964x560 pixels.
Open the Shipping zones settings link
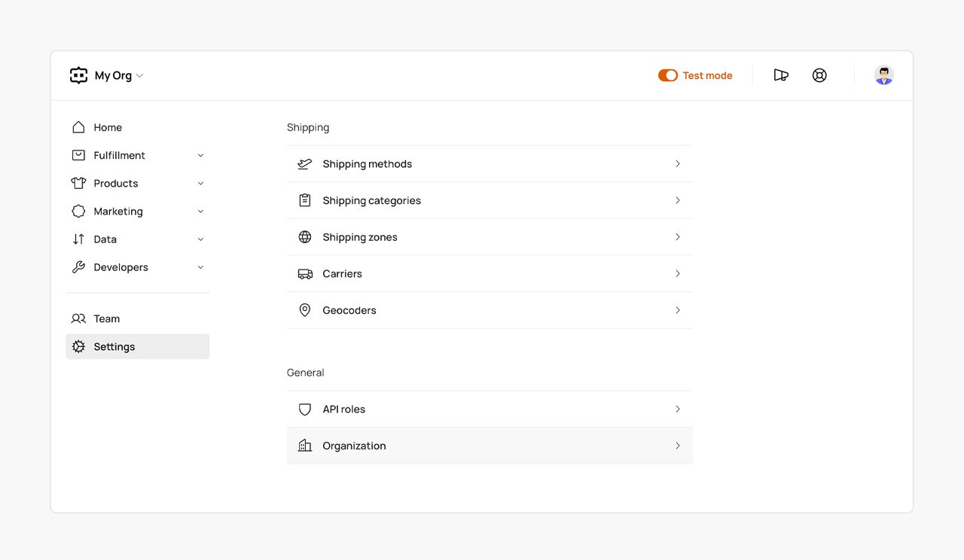click(x=490, y=237)
